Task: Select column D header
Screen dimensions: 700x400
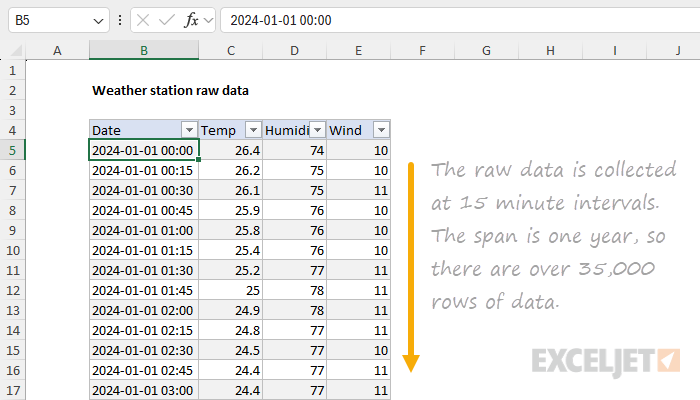Action: coord(294,50)
